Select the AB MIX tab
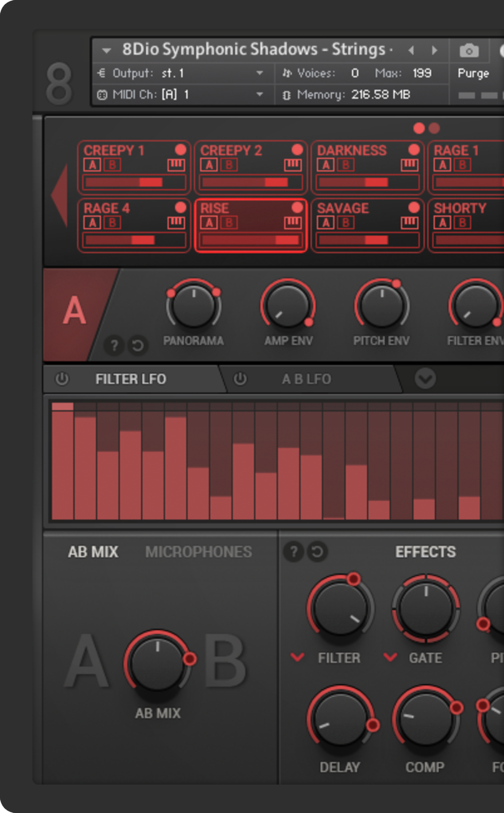504x813 pixels. click(x=93, y=552)
